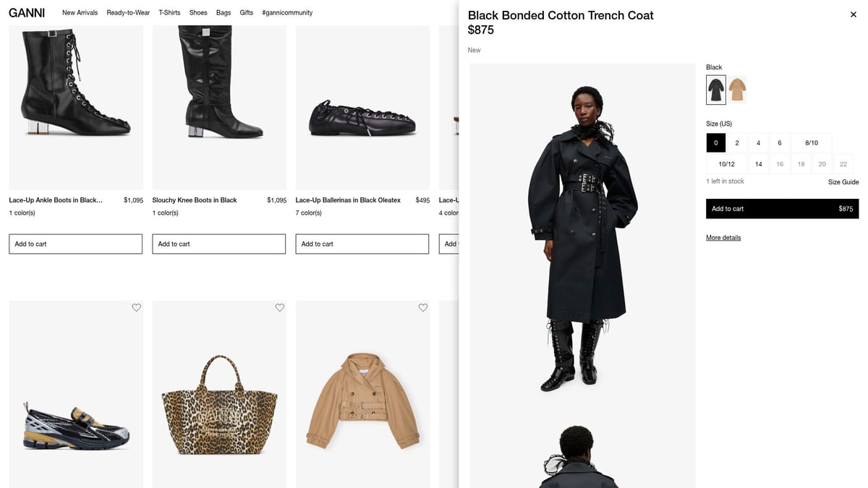Pick size 10/12
868x488 pixels.
tap(726, 164)
